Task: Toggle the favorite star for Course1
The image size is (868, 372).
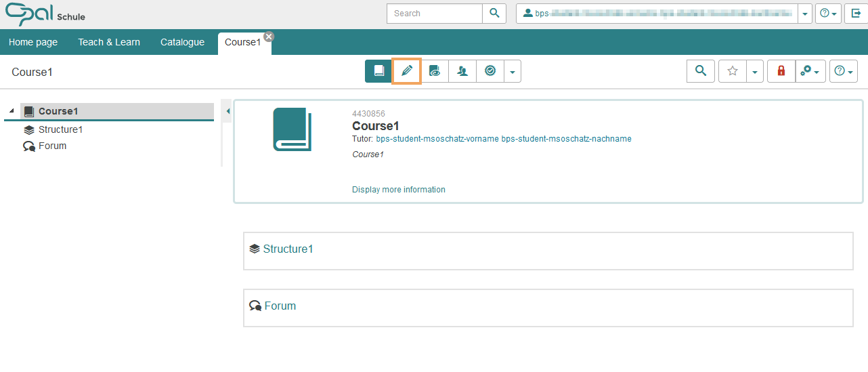Action: click(x=732, y=71)
